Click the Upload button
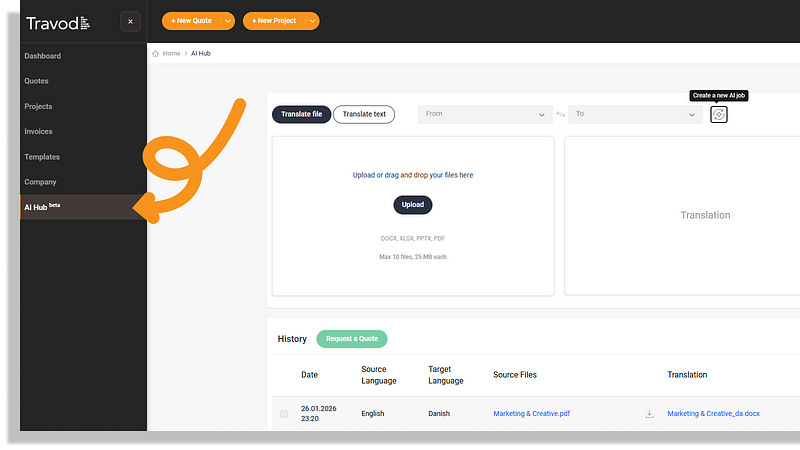 413,204
